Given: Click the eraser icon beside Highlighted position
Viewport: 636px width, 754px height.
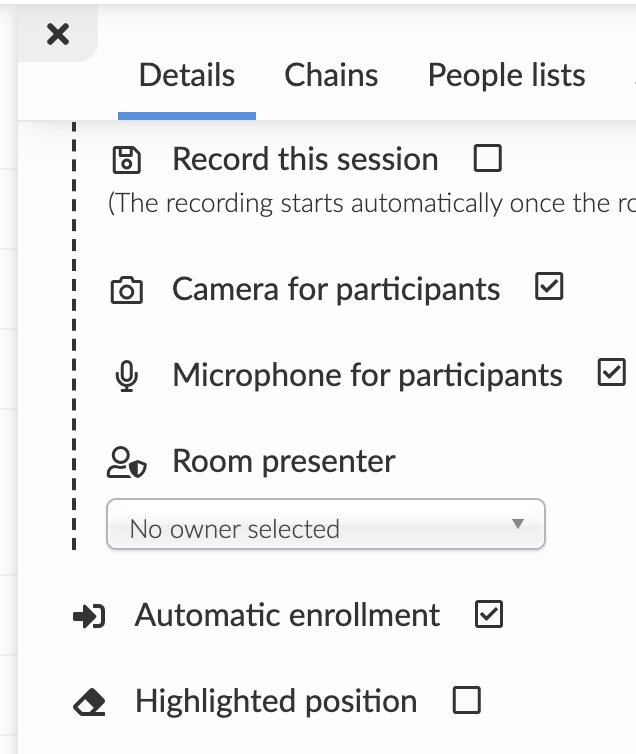Looking at the screenshot, I should point(89,702).
